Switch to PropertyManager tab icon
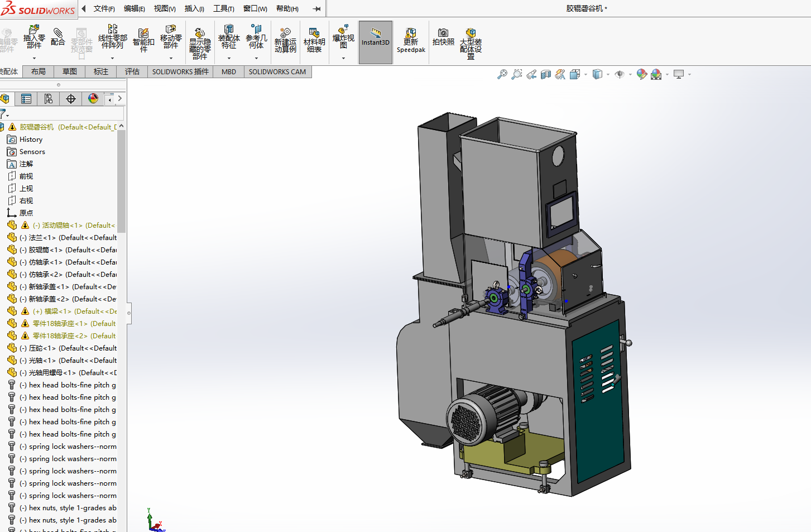 26,99
